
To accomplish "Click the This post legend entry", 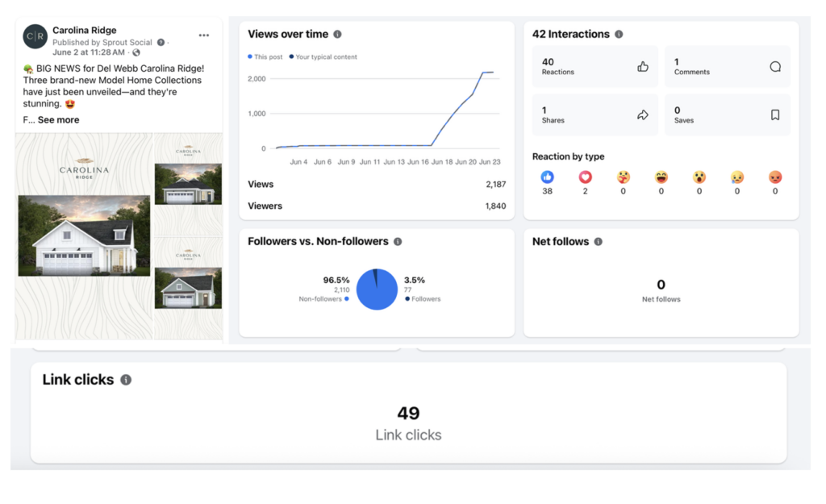I will click(x=265, y=57).
